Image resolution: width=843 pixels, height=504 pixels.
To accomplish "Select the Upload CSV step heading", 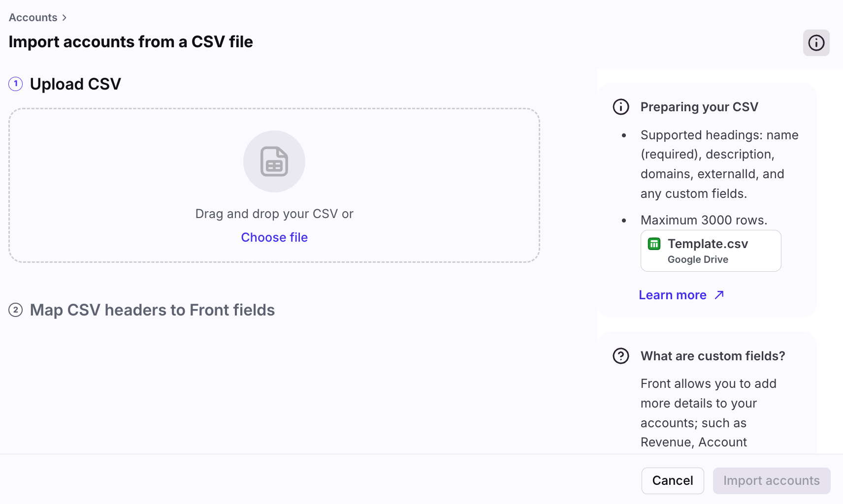I will (75, 84).
